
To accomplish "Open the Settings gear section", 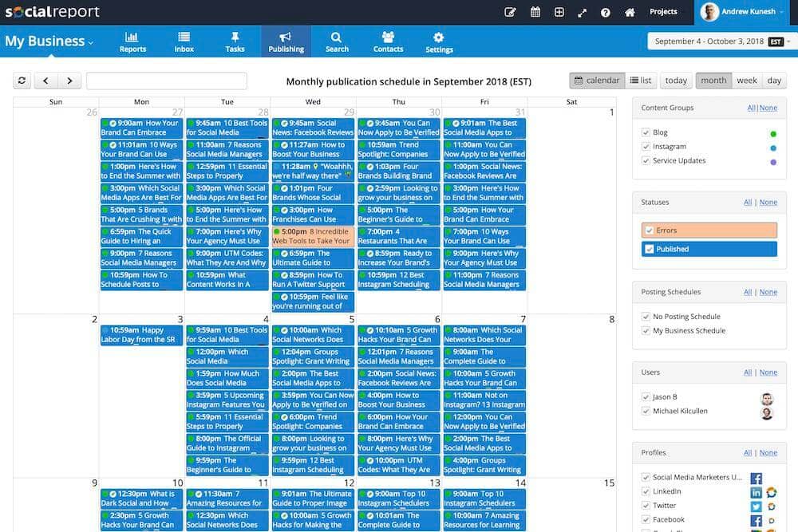I will pos(439,41).
